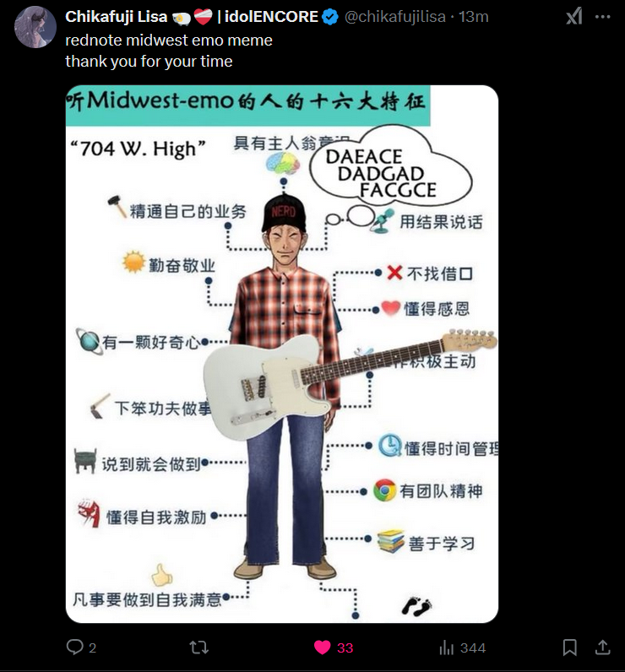625x672 pixels.
Task: Bookmark this post
Action: pyautogui.click(x=570, y=648)
